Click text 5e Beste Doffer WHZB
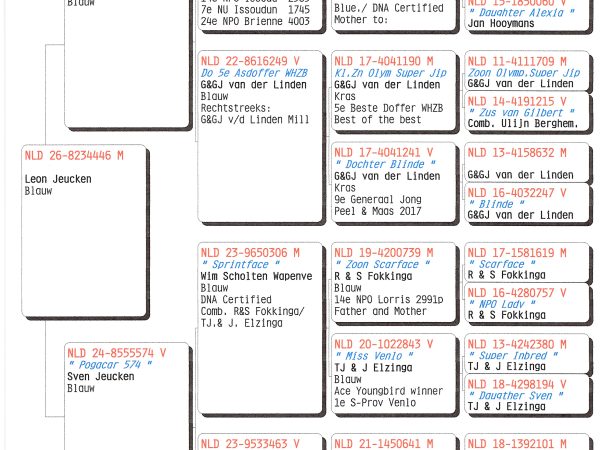 (x=388, y=108)
